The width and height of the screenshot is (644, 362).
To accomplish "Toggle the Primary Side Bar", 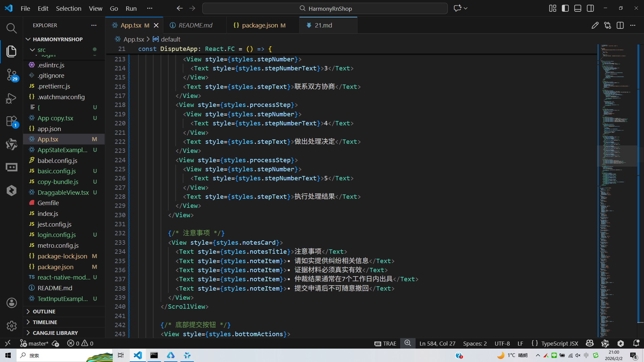I will click(x=565, y=8).
